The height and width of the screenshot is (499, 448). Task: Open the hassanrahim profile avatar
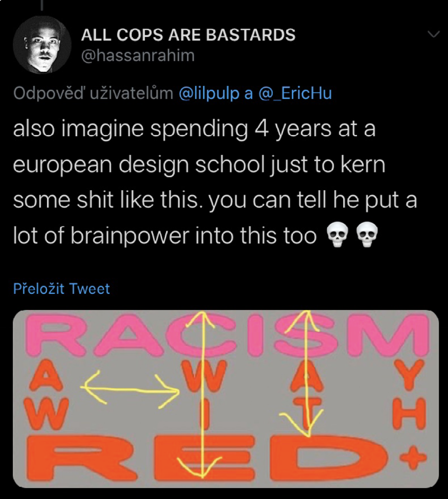42,44
